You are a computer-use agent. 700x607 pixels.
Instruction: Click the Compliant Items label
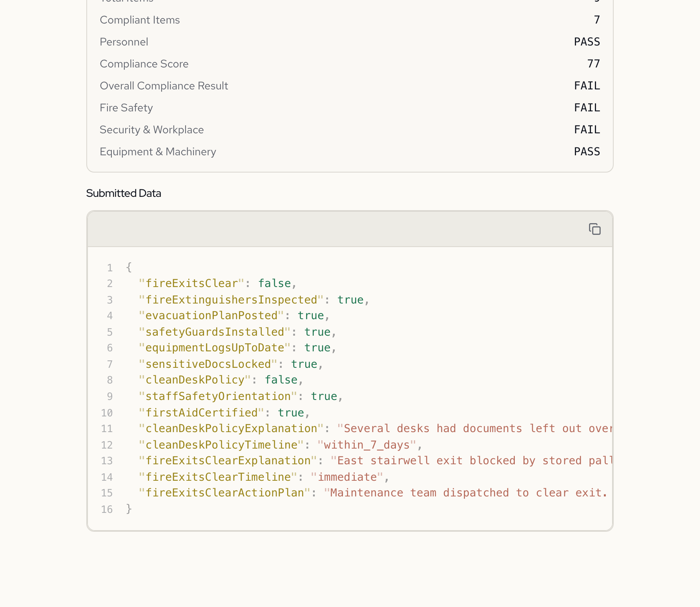click(x=140, y=20)
